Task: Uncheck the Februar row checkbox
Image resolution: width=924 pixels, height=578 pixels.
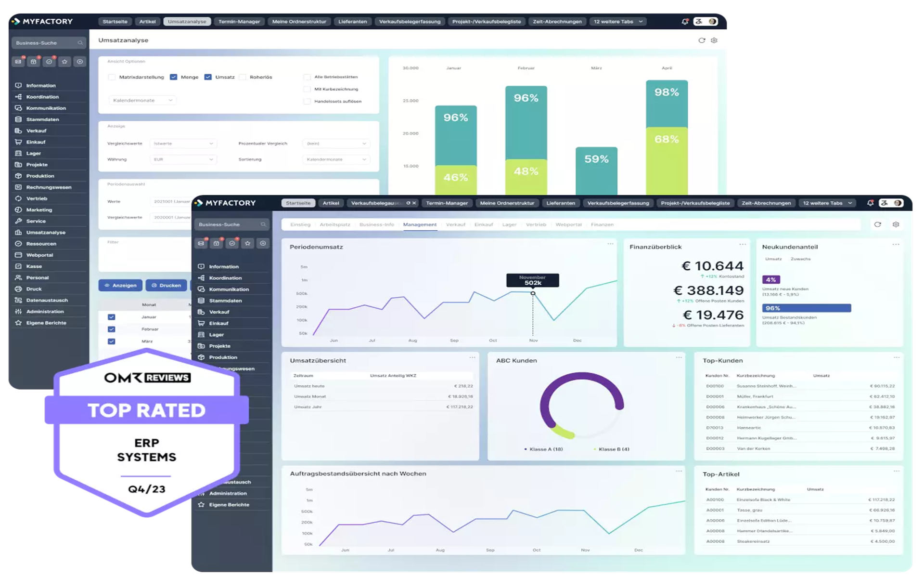Action: point(111,329)
